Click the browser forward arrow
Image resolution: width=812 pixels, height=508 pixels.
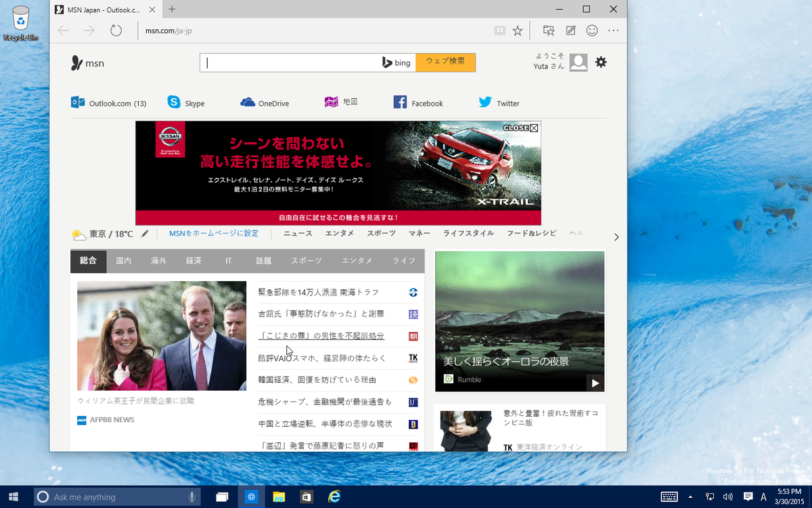coord(89,30)
